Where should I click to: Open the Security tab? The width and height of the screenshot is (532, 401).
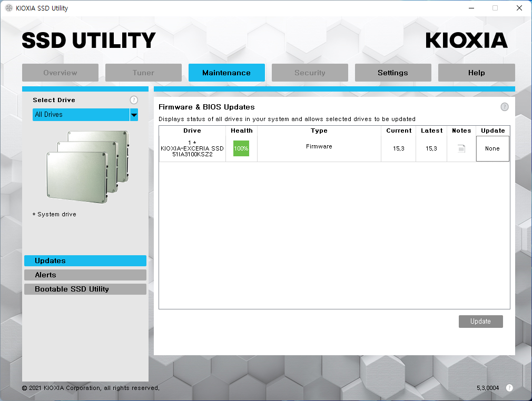tap(310, 73)
